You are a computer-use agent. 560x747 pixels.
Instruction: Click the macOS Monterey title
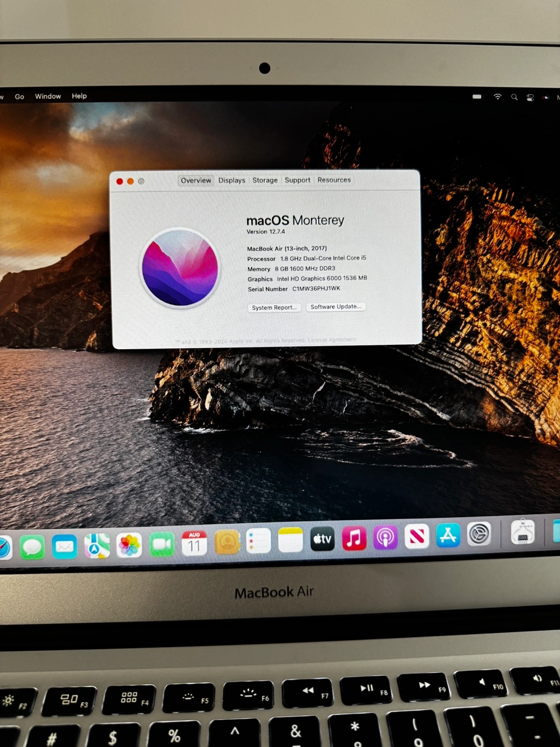(295, 220)
